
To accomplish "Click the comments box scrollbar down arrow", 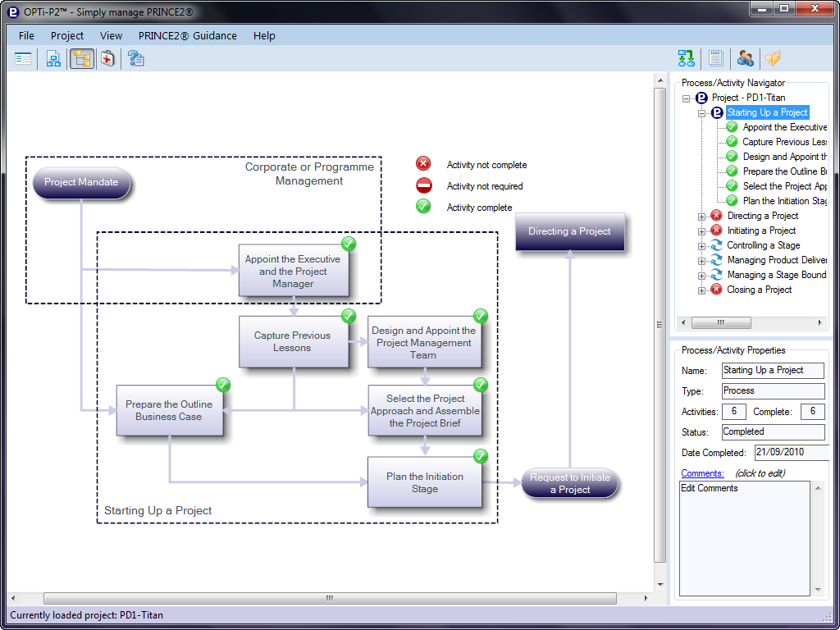I will (x=818, y=590).
